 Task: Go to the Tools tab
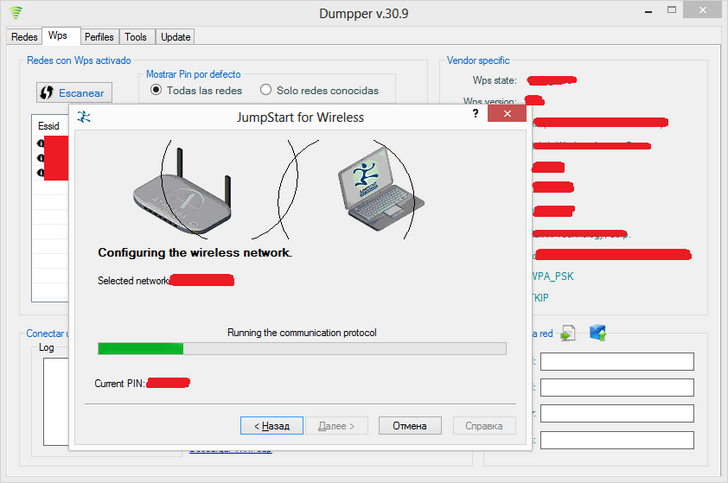point(136,37)
